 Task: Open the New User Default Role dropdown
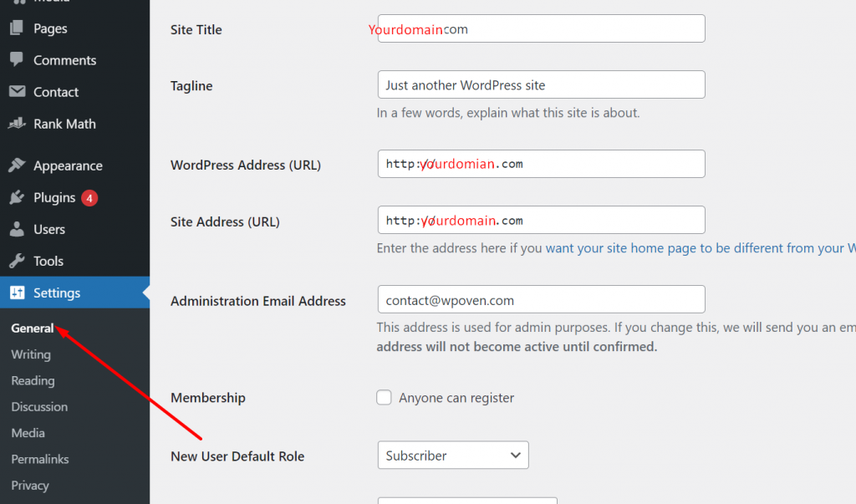click(452, 456)
